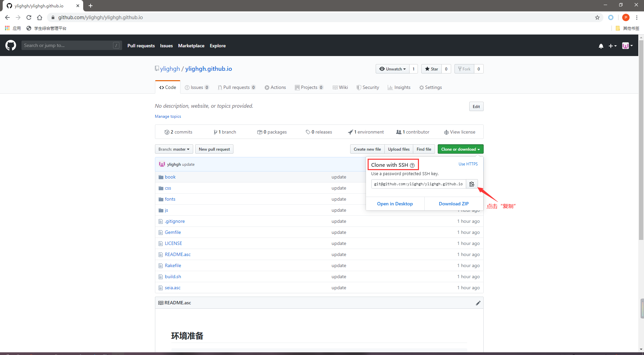The image size is (644, 355).
Task: Open the Chrome apps shortcut
Action: 13,28
